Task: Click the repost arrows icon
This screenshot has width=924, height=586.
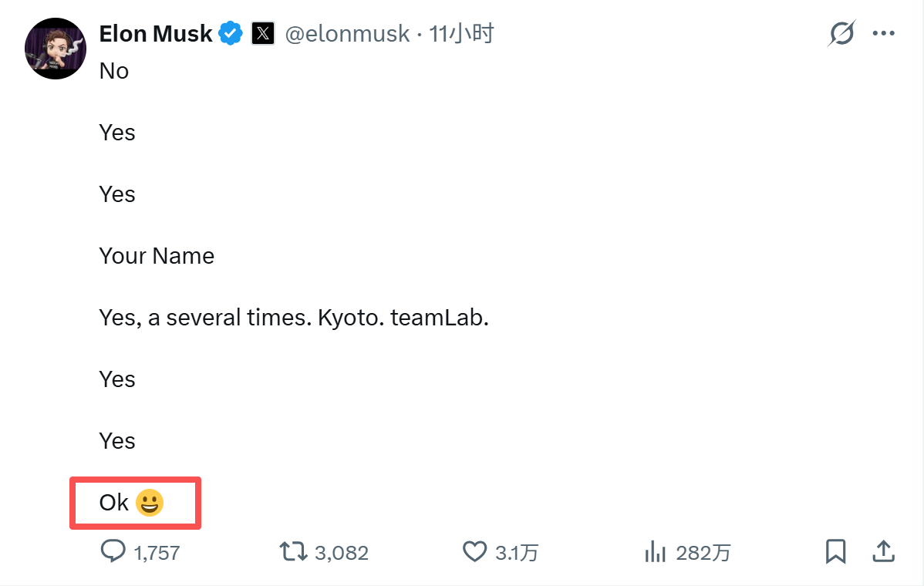Action: tap(292, 551)
